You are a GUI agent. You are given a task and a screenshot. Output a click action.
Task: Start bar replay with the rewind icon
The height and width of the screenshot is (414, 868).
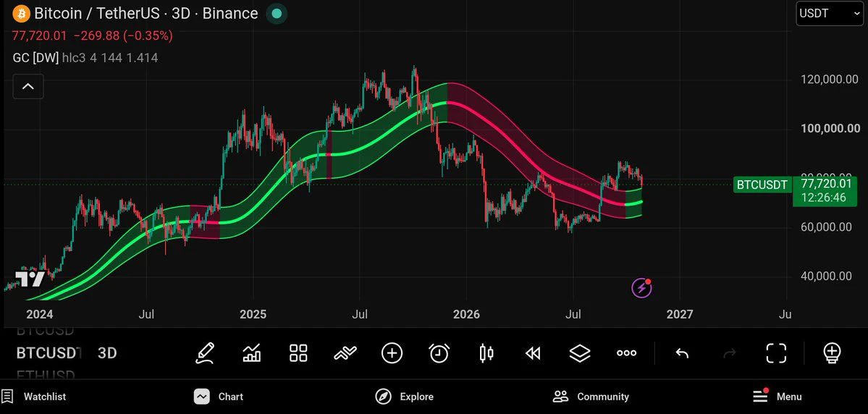point(533,352)
